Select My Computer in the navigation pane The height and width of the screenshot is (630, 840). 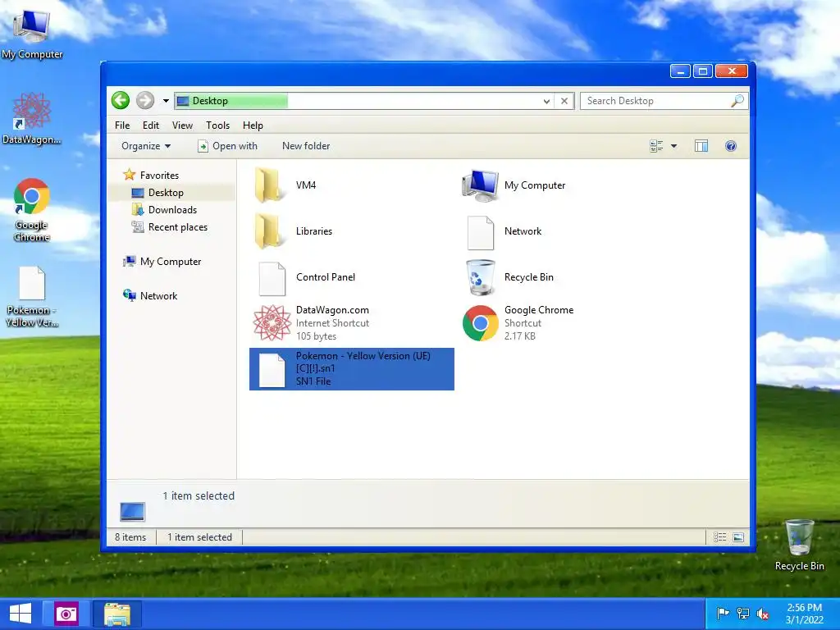pyautogui.click(x=171, y=262)
